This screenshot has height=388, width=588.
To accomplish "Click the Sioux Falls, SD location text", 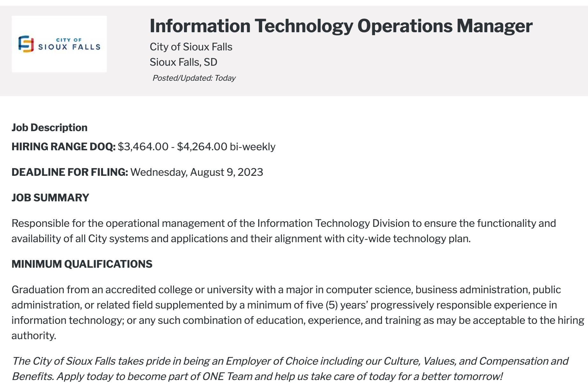I will pos(183,62).
